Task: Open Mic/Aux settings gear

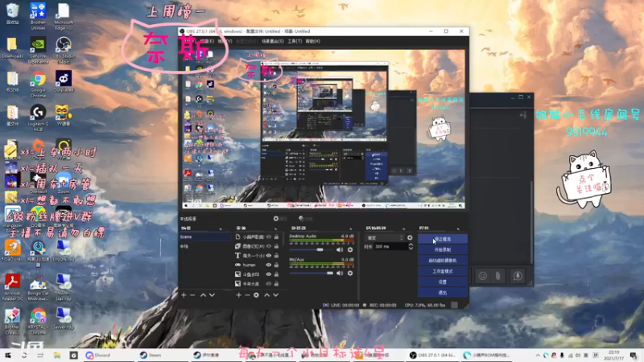Action: tap(350, 273)
